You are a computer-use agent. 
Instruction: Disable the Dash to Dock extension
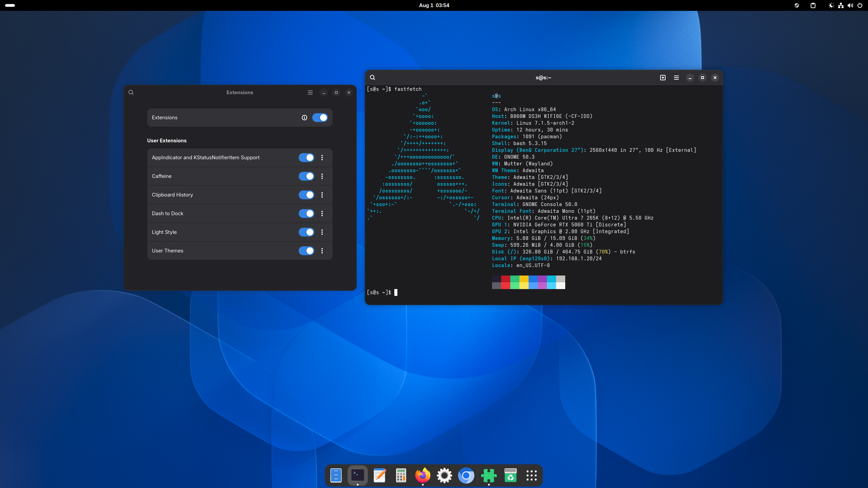pyautogui.click(x=307, y=213)
